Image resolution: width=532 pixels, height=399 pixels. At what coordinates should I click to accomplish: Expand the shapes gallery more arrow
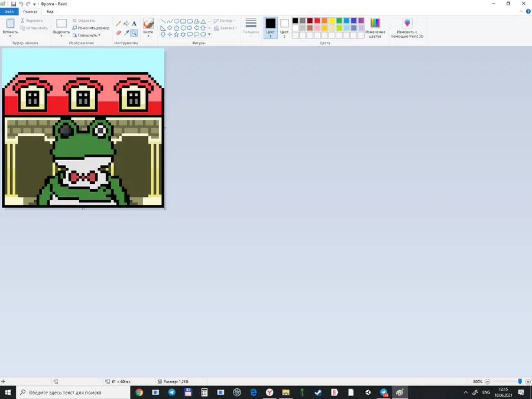click(x=209, y=34)
